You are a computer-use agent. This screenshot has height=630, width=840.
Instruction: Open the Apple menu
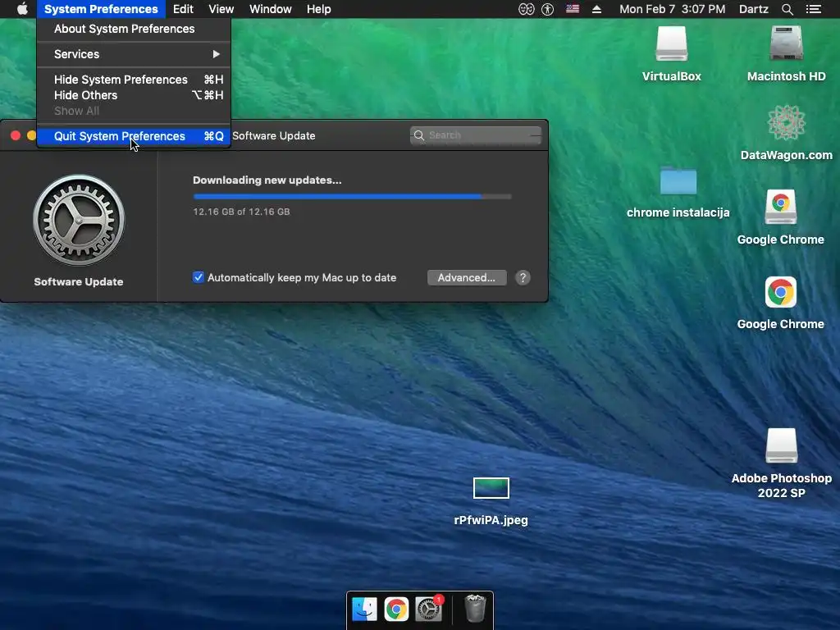point(22,9)
